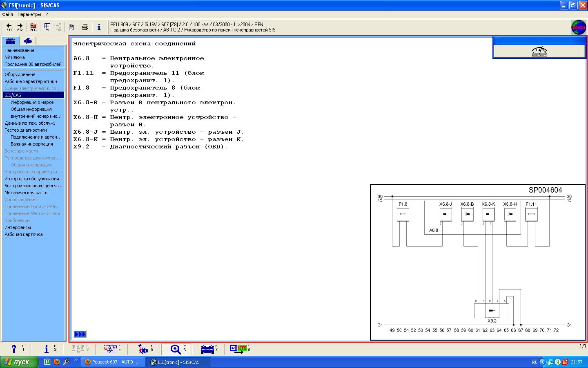The image size is (588, 368).
Task: Switch to Peugeot 607 - AUTO taskbar window
Action: coord(113,362)
